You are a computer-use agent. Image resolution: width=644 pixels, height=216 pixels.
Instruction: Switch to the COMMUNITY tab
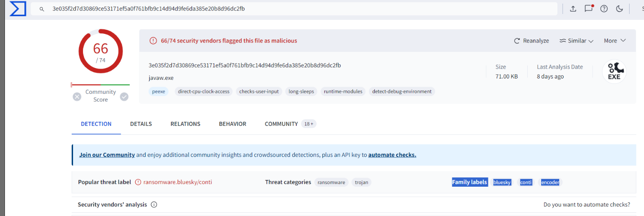click(281, 124)
